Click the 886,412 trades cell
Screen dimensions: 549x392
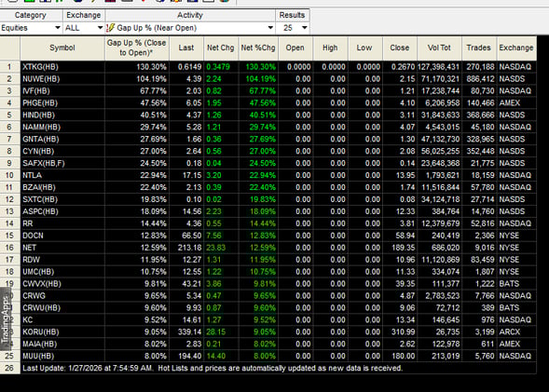(480, 79)
